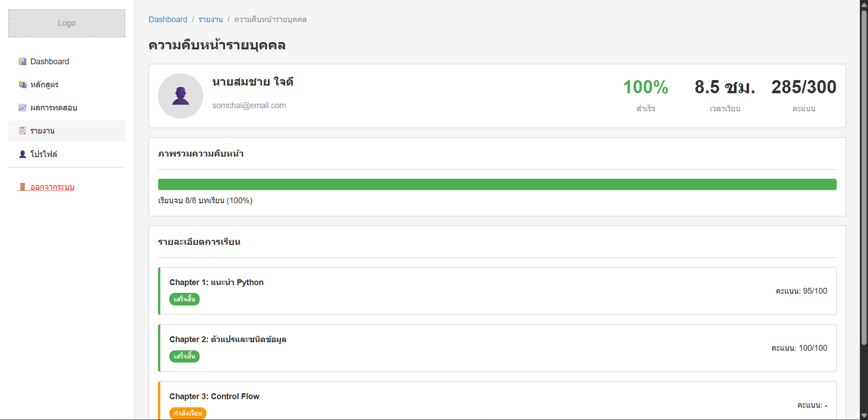Screen dimensions: 868x420
Task: Click the email somchai@email.com
Action: (249, 105)
